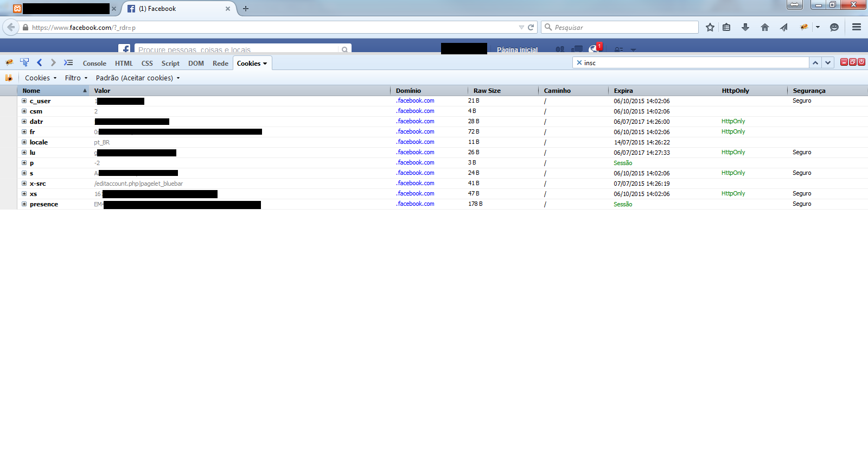
Task: Open the Cookies tab dropdown arrow
Action: [x=265, y=64]
